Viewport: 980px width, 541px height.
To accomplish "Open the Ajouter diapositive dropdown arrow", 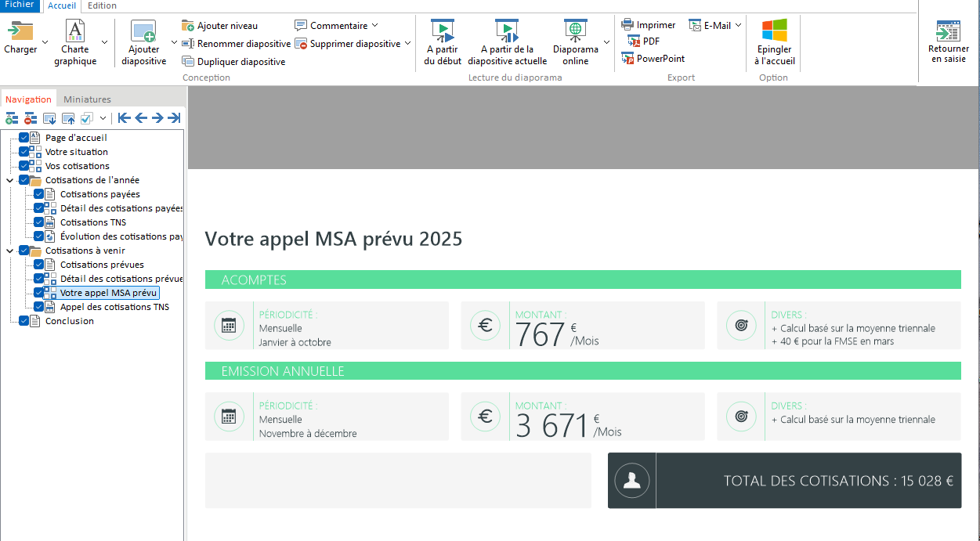I will [x=173, y=41].
